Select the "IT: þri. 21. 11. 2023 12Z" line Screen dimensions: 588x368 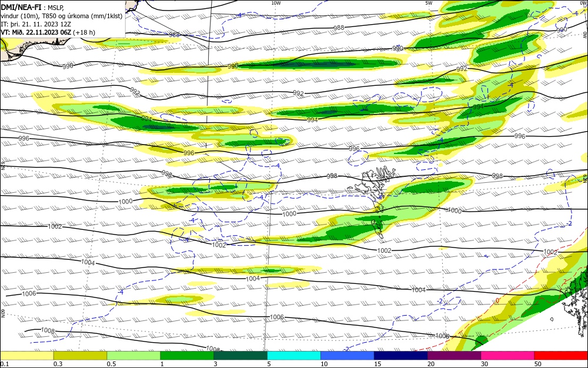[36, 24]
